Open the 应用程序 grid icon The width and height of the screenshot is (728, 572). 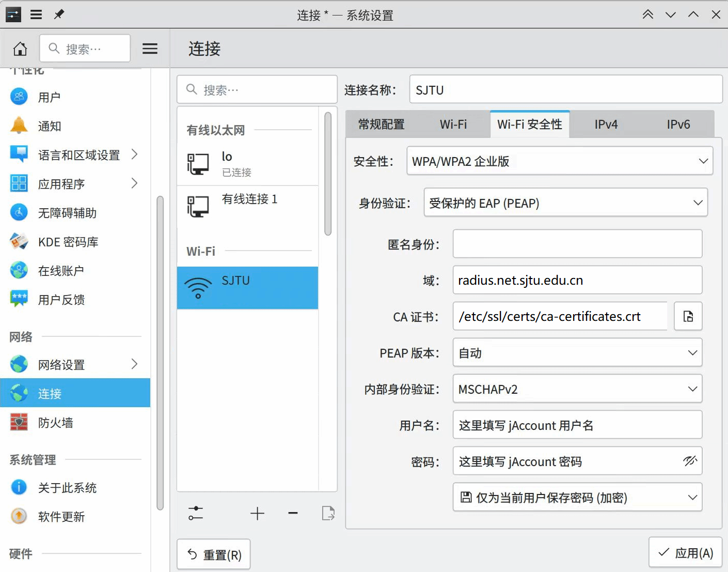coord(19,183)
